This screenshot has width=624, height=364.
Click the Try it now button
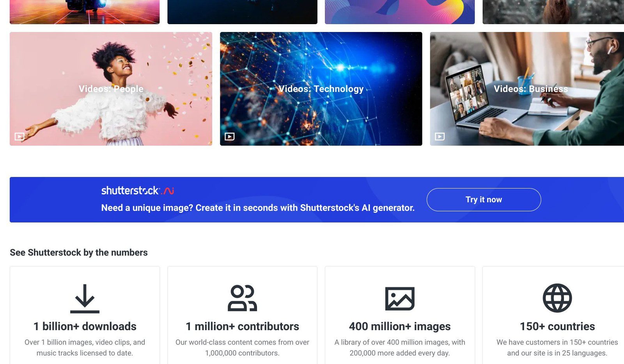tap(484, 200)
